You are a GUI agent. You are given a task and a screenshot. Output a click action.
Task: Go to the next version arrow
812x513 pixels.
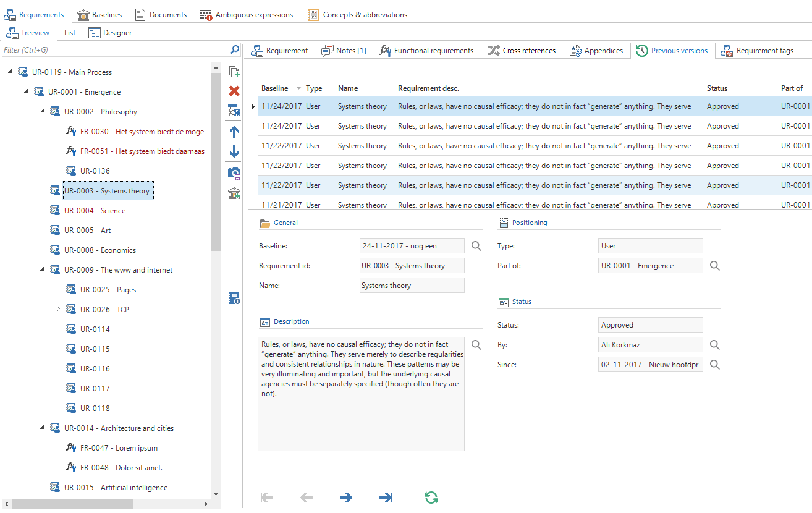(346, 498)
